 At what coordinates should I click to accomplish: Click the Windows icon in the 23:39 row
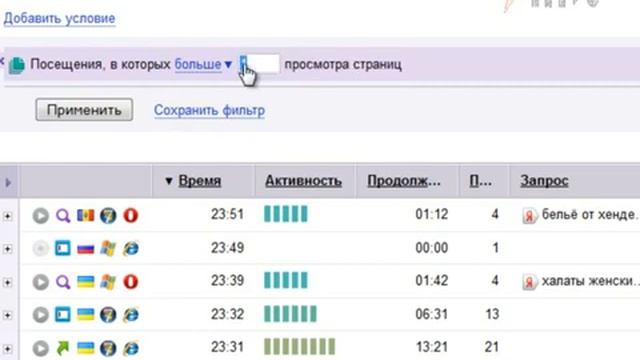[108, 282]
